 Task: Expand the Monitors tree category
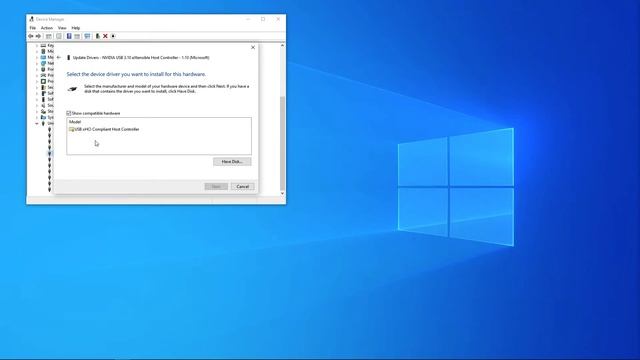[37, 57]
